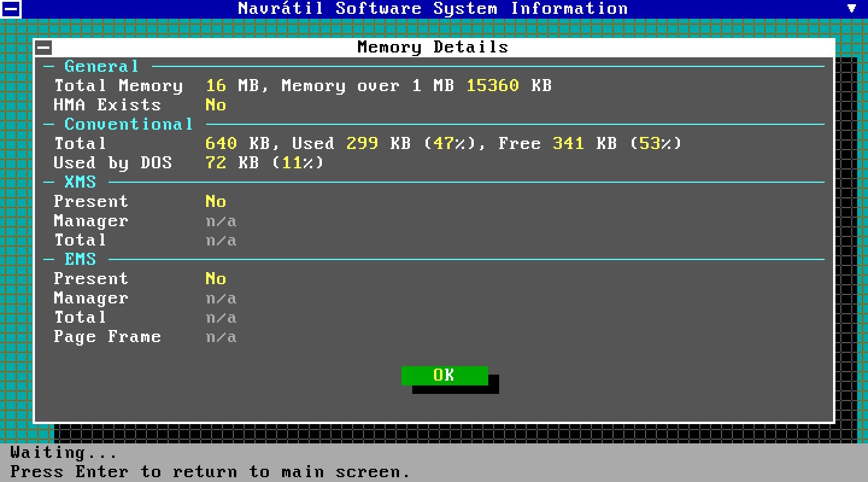Click the Conventional section heading
This screenshot has height=482, width=868.
pos(129,124)
